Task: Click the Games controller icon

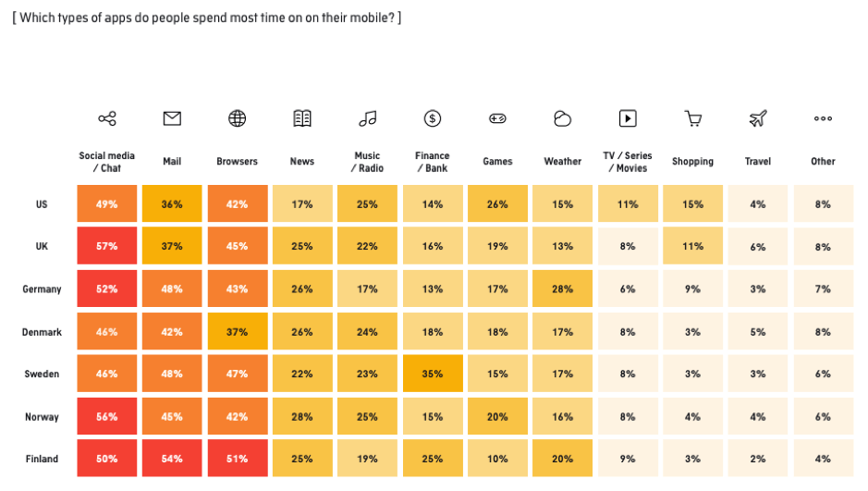Action: 497,118
